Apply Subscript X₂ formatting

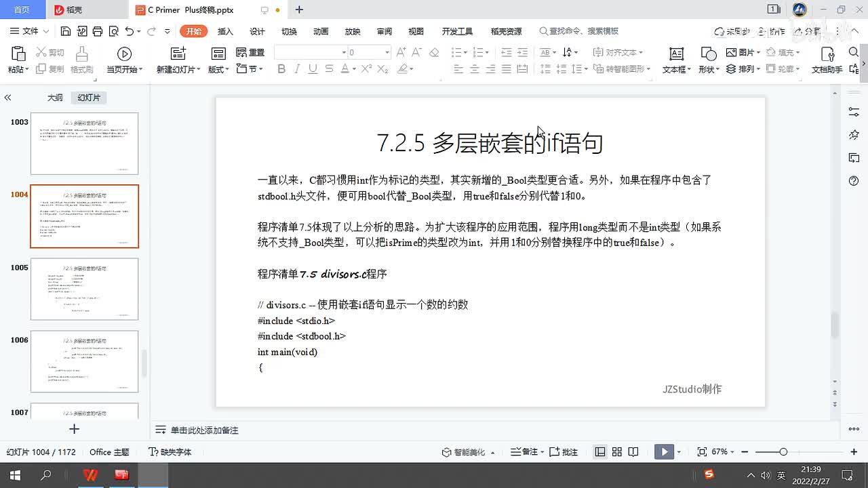(x=382, y=69)
